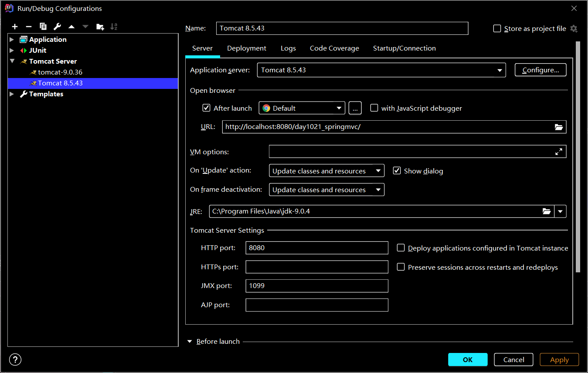This screenshot has height=373, width=588.
Task: Move configuration down arrow
Action: (x=85, y=27)
